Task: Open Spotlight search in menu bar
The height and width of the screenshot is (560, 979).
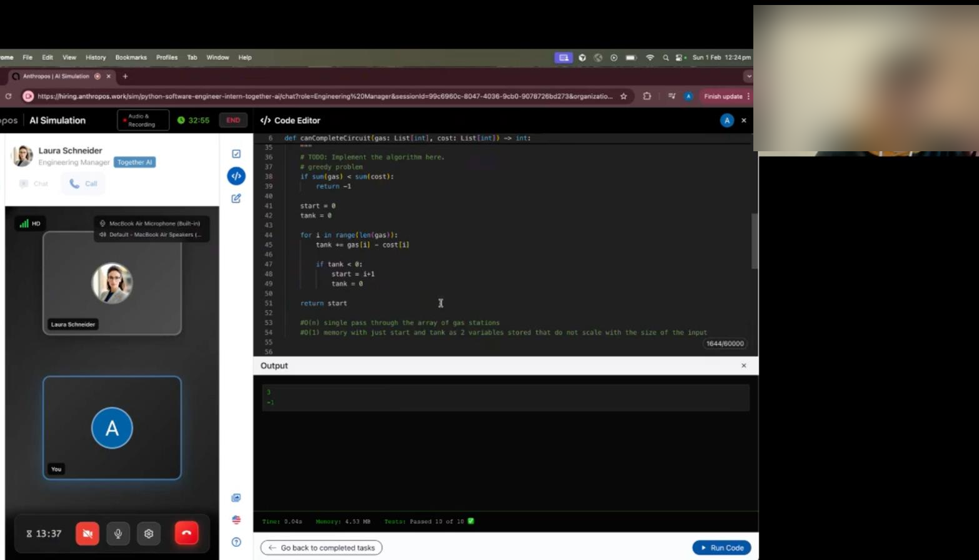Action: click(666, 57)
